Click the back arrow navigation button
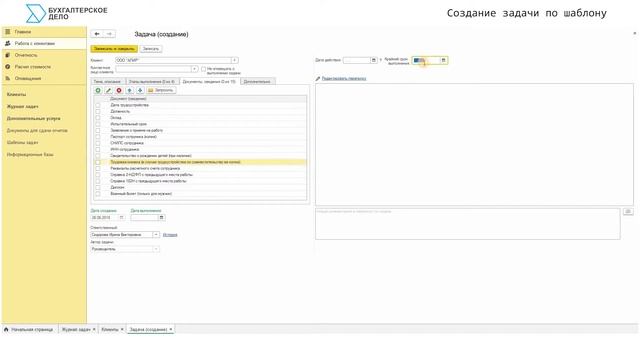 (x=97, y=34)
